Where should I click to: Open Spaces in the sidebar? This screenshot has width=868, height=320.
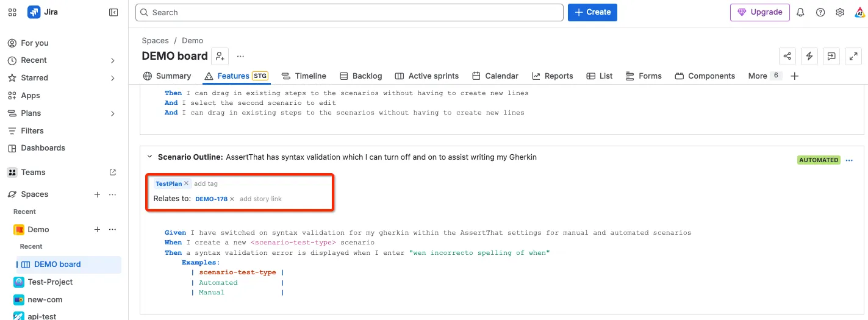[x=35, y=194]
